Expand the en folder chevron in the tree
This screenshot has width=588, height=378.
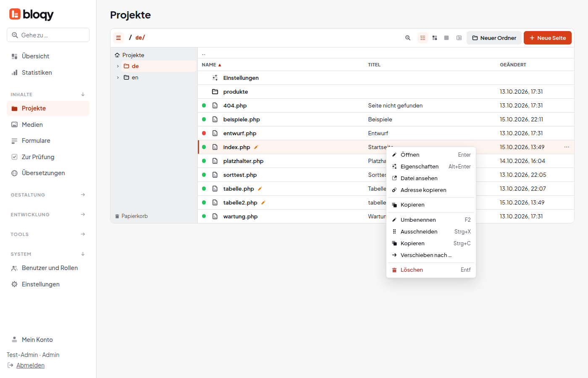(x=118, y=78)
